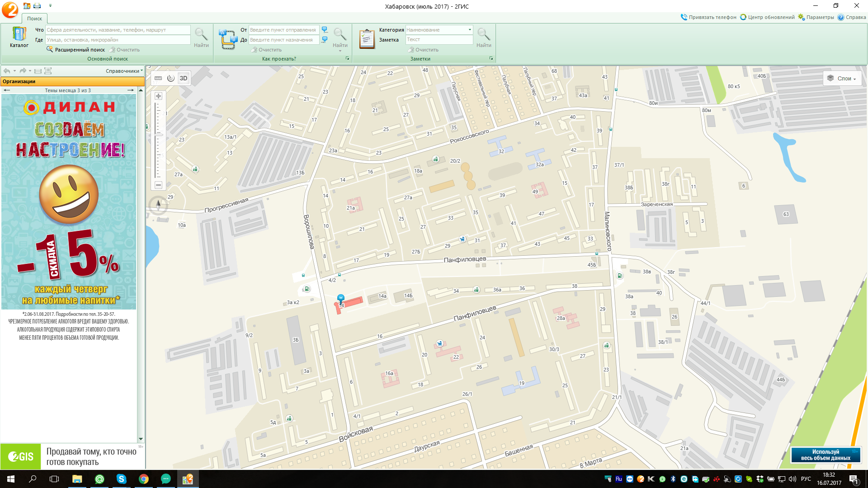The height and width of the screenshot is (488, 868).
Task: Click Найти in the Как проехать group
Action: (340, 38)
